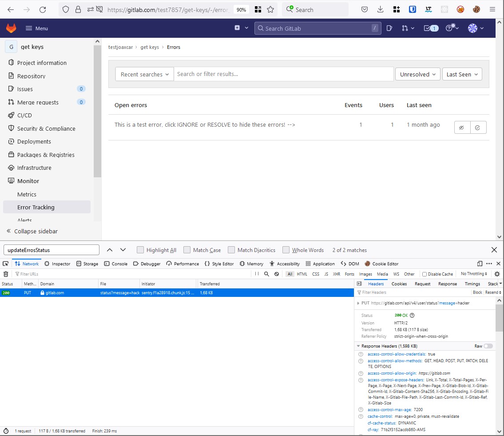The image size is (504, 436).
Task: Switch to the Console devtools tab
Action: click(x=116, y=264)
